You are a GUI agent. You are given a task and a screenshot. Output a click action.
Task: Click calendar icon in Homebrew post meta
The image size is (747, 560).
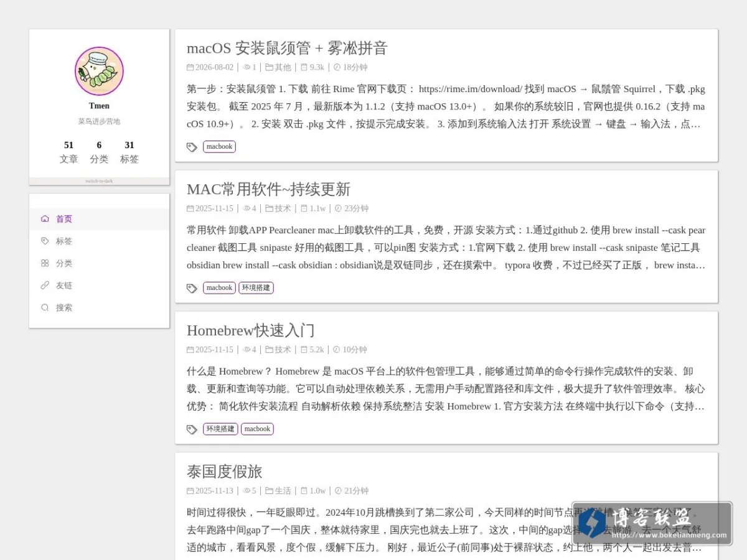[190, 350]
